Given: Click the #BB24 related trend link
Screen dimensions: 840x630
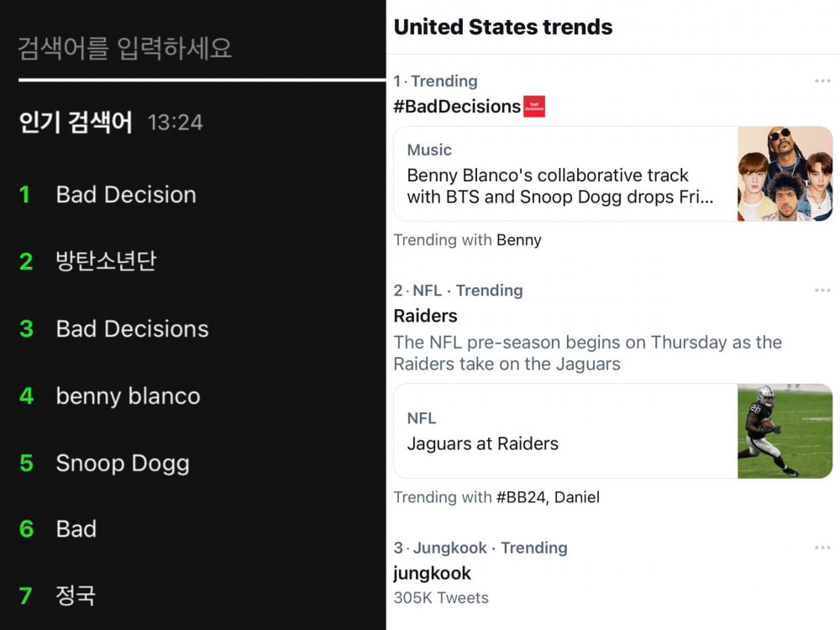Looking at the screenshot, I should tap(521, 497).
